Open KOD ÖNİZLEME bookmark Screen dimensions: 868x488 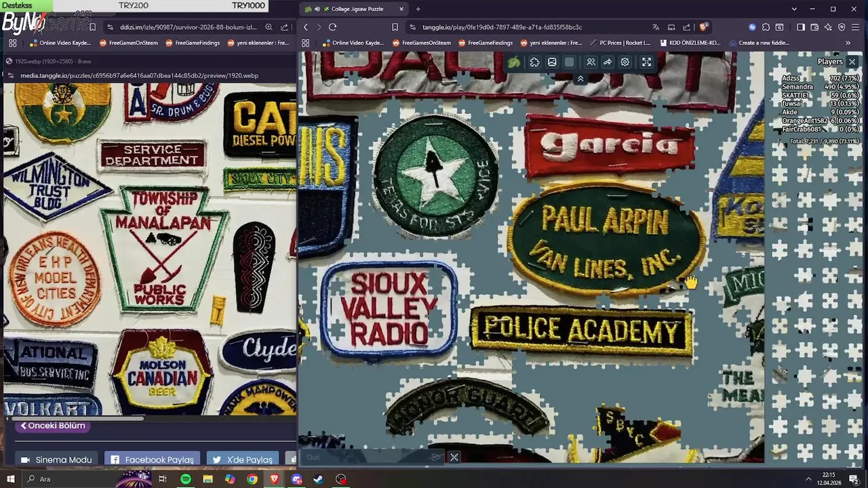coord(690,43)
